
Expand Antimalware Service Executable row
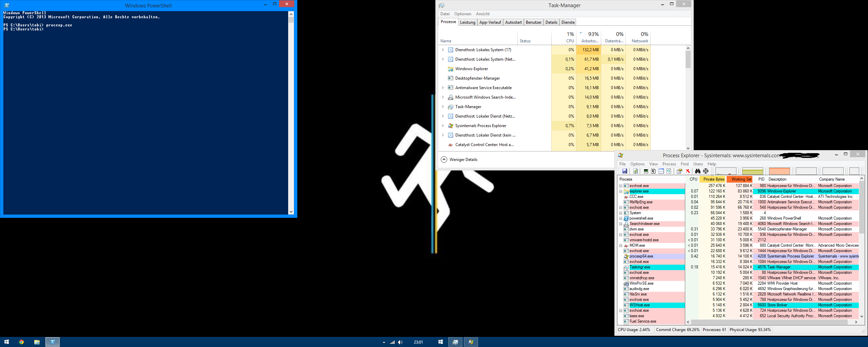click(x=443, y=88)
